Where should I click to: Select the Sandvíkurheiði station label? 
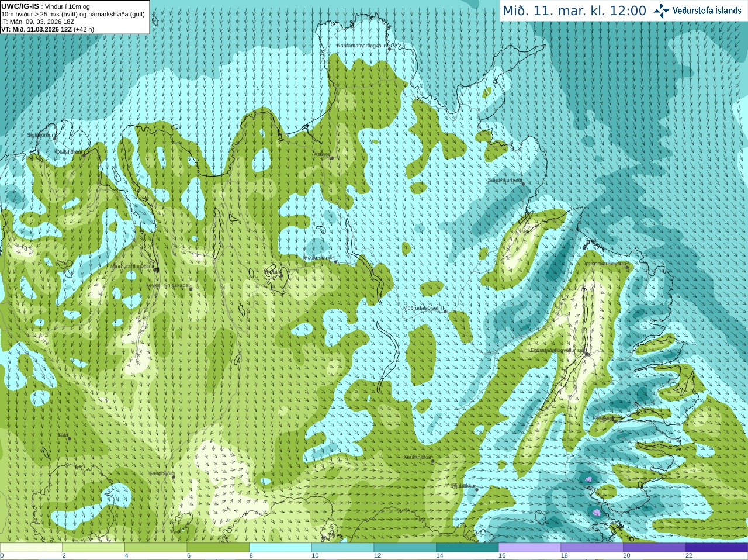point(504,180)
